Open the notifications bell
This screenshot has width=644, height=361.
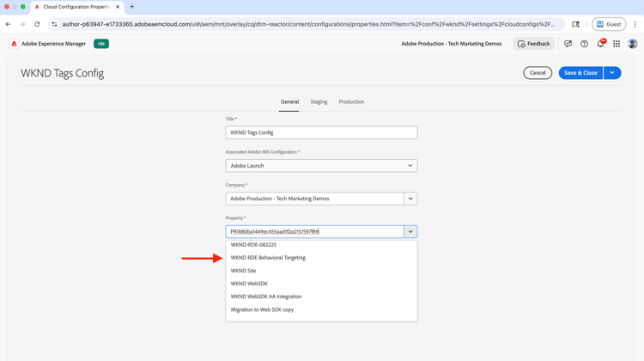pos(600,44)
